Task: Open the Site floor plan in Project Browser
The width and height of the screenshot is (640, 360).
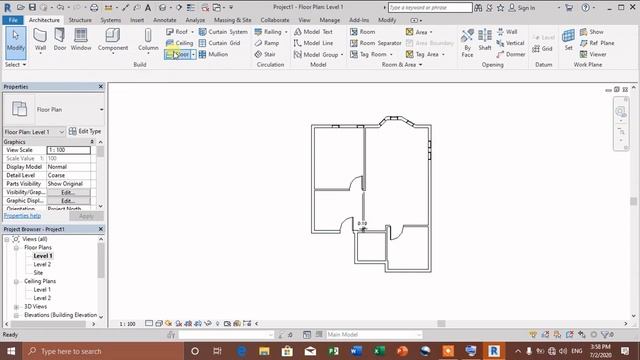Action: 38,273
